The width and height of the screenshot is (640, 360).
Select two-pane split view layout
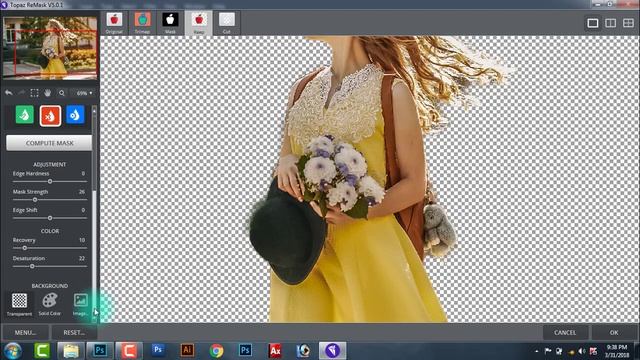tap(611, 23)
